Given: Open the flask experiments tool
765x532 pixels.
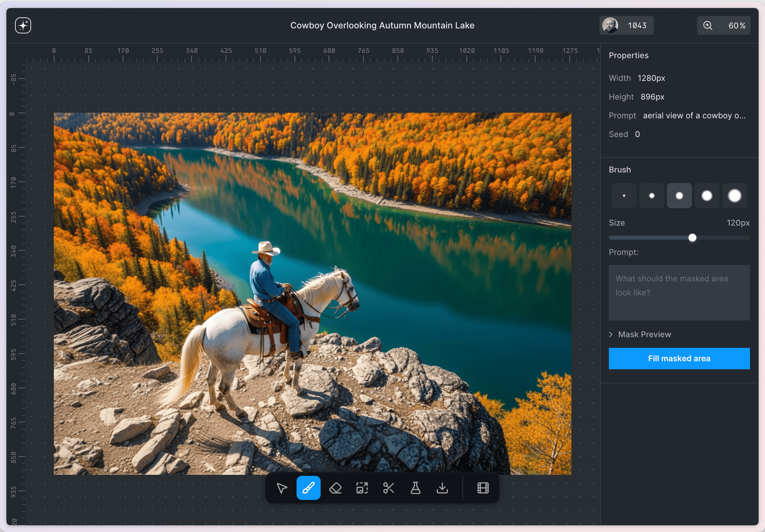Looking at the screenshot, I should (x=415, y=488).
